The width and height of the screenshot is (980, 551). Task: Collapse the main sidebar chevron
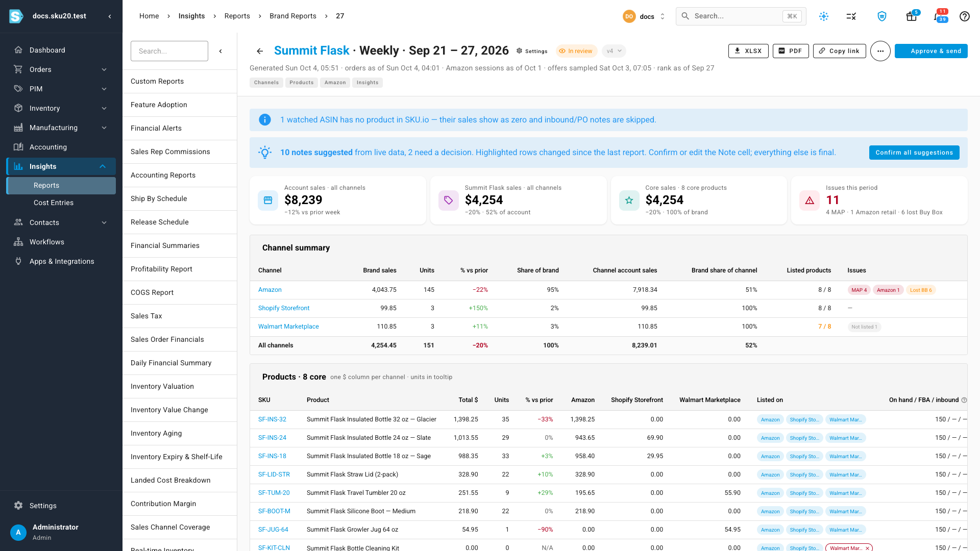click(110, 16)
